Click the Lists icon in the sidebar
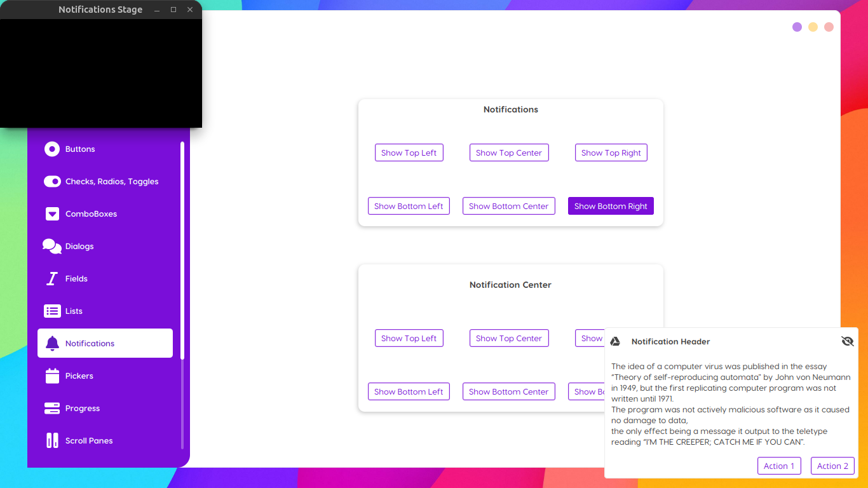 pos(52,311)
